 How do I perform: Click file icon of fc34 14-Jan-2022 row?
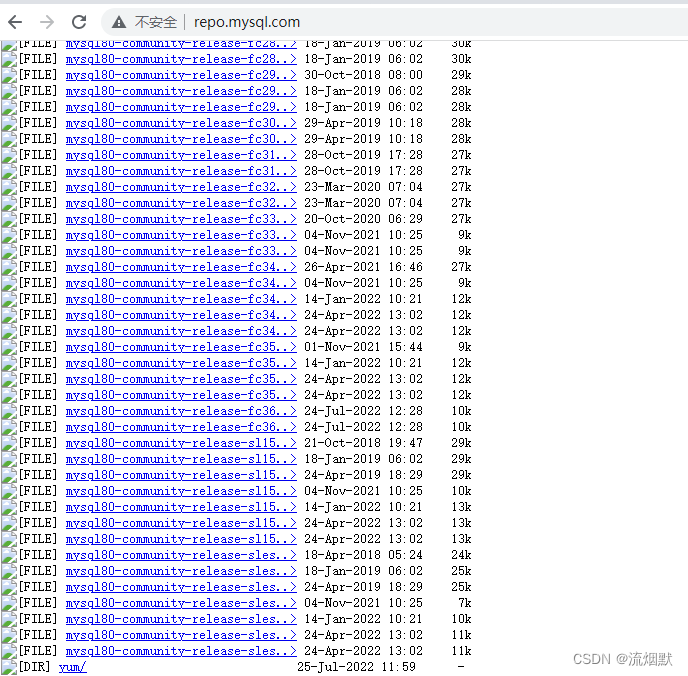[x=9, y=299]
